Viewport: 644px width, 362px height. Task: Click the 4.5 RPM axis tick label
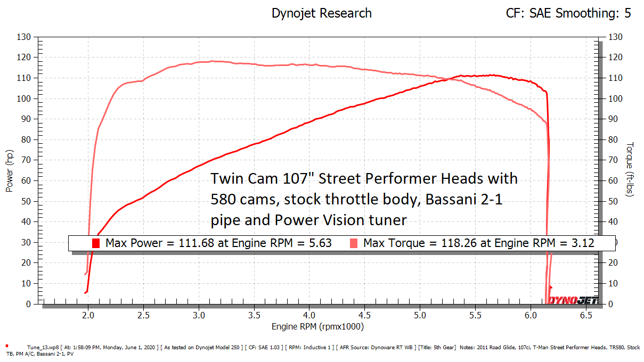(x=365, y=316)
